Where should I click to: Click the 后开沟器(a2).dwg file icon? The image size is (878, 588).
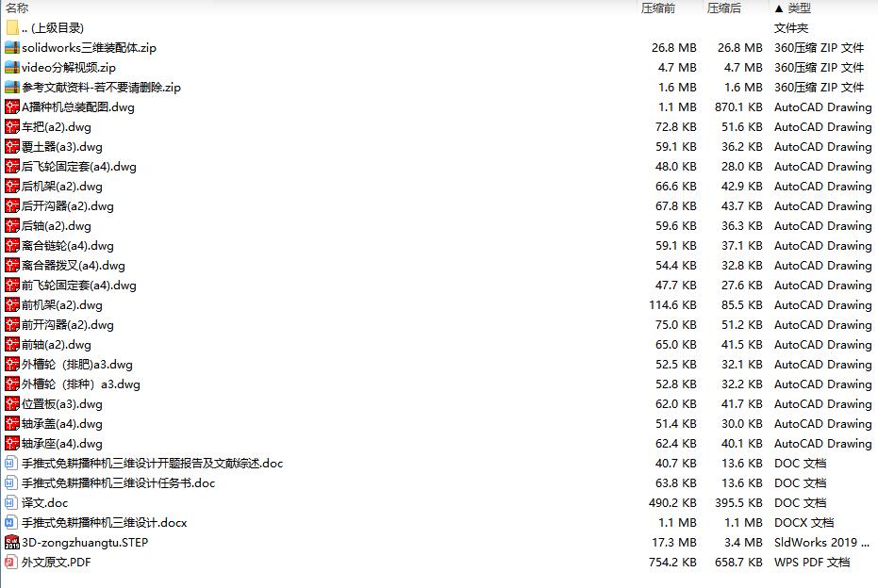(x=12, y=205)
